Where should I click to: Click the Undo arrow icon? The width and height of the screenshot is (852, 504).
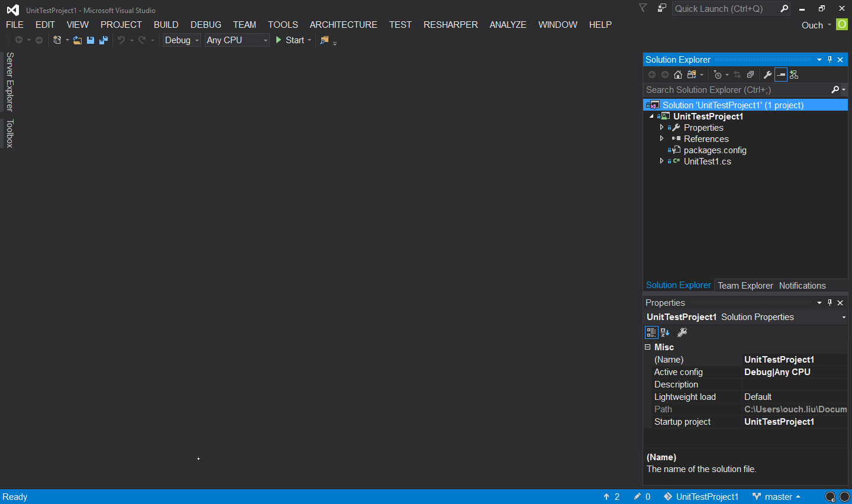[121, 40]
